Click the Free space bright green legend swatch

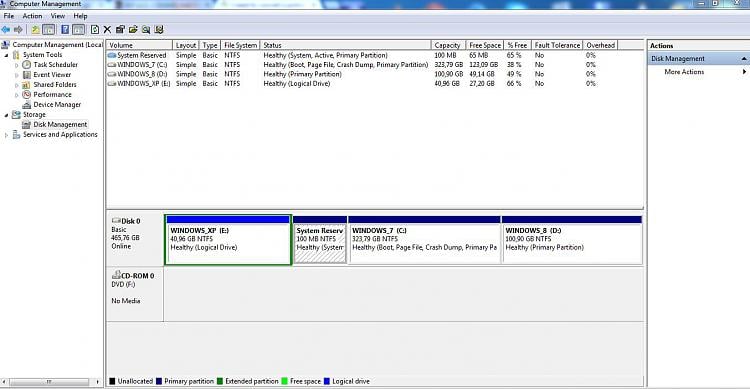tap(285, 381)
